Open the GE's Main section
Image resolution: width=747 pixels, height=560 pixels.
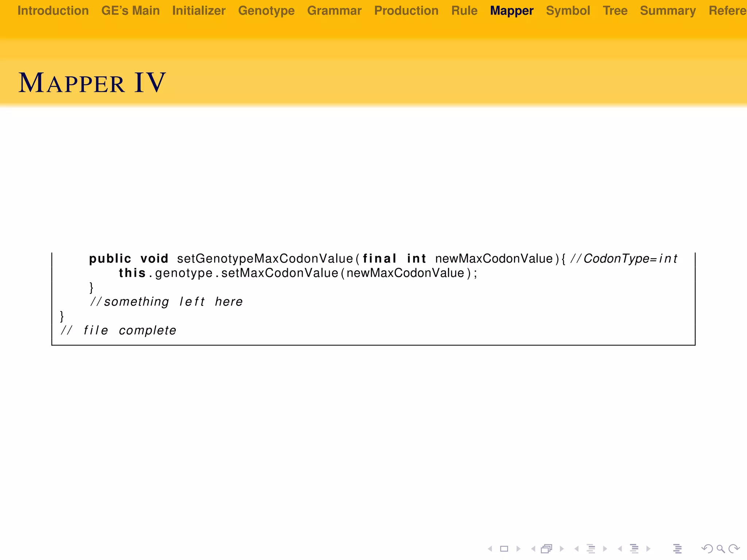click(131, 11)
